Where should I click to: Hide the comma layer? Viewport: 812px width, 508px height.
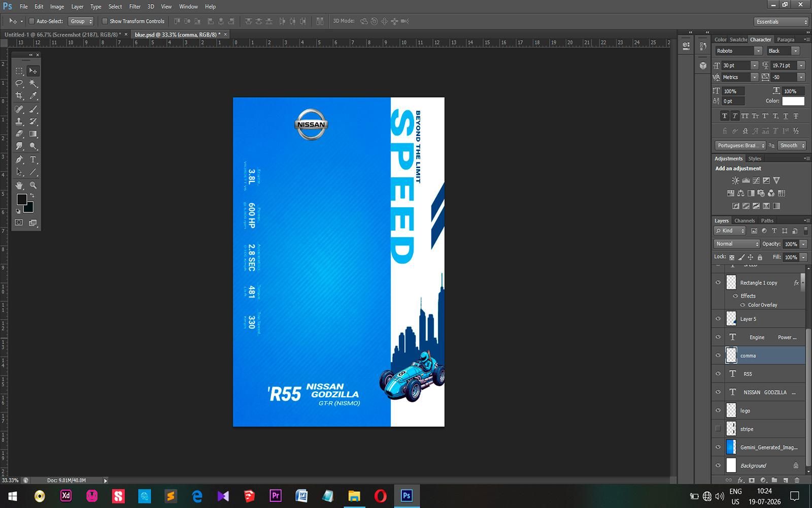pos(718,356)
